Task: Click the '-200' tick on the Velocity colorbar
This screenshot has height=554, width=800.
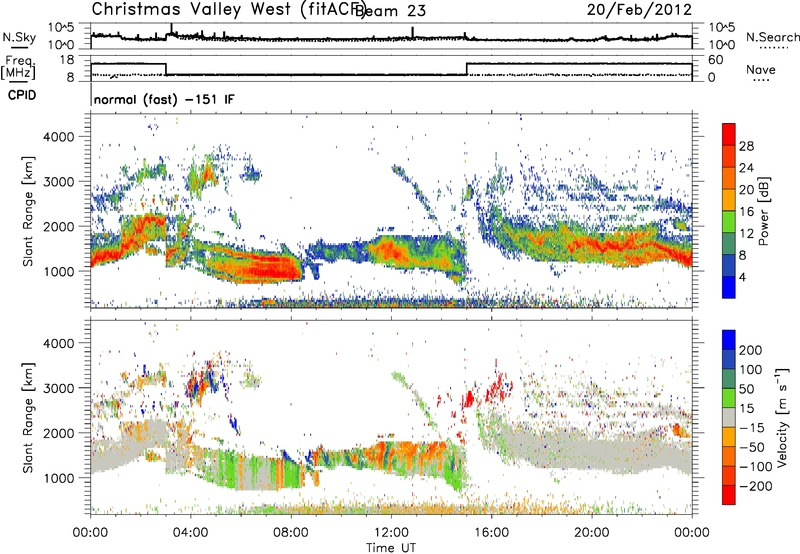Action: click(x=756, y=486)
